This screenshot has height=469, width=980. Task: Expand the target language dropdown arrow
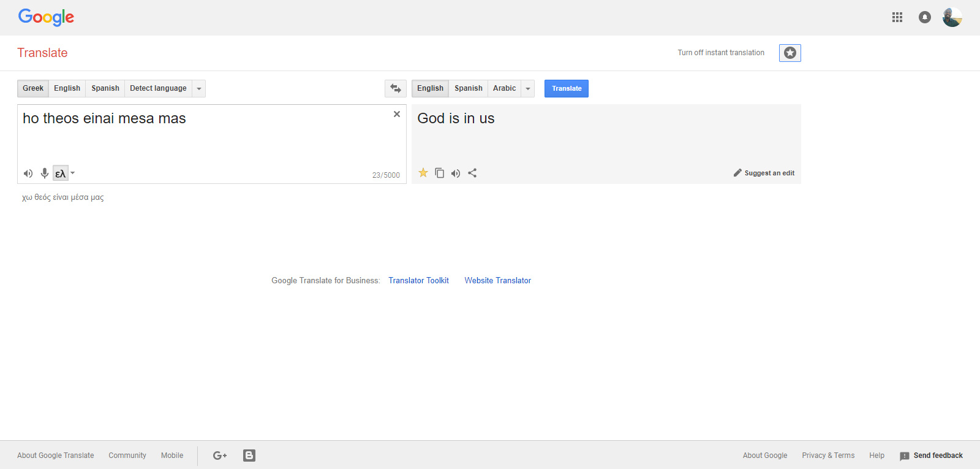click(528, 89)
